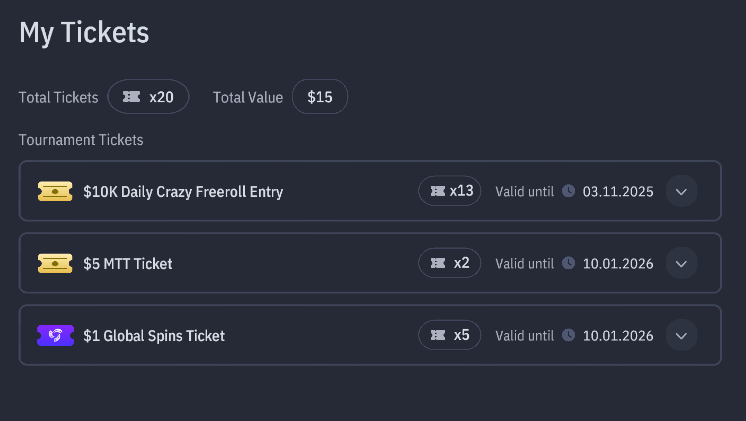Click the Total Tickets x20 pill
Viewport: 746px width, 421px height.
point(148,97)
